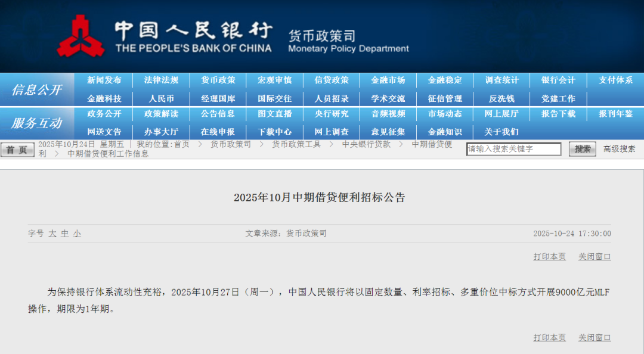Open 高级搜索 advanced search

(619, 149)
